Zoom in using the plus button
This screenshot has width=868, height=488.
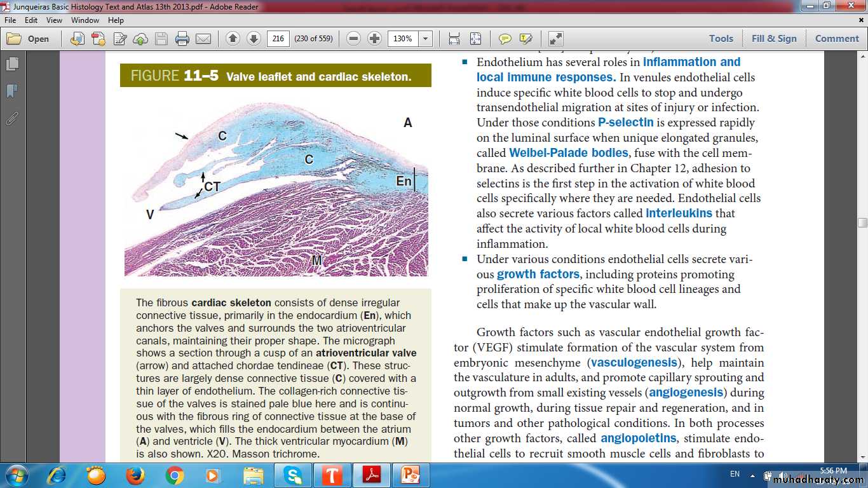[375, 39]
